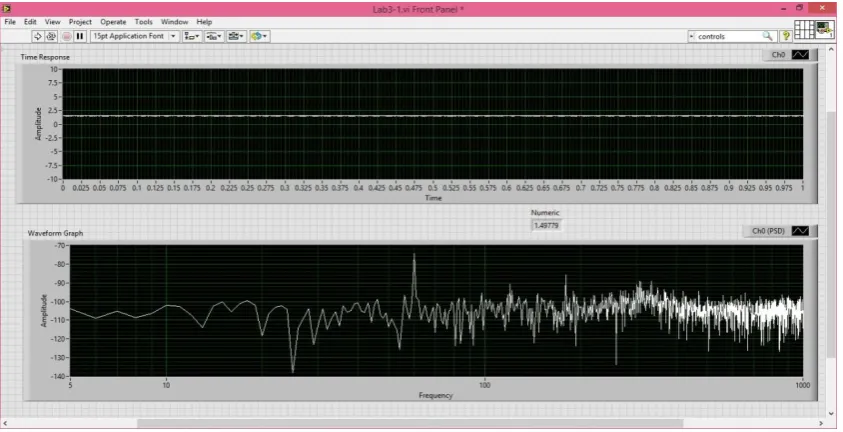The image size is (843, 432).
Task: Click Run Continuously button
Action: [51, 37]
